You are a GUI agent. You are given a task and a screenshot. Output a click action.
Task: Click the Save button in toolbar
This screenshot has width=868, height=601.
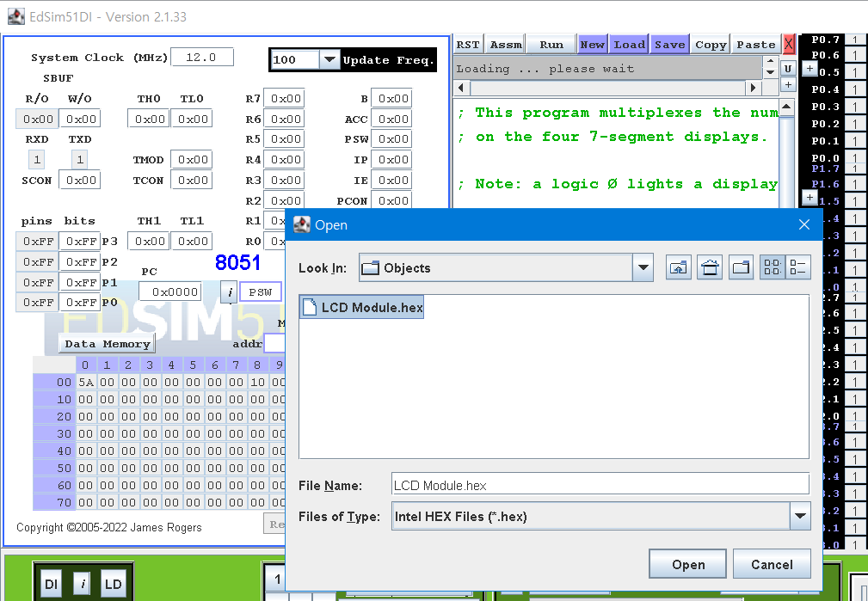(670, 44)
